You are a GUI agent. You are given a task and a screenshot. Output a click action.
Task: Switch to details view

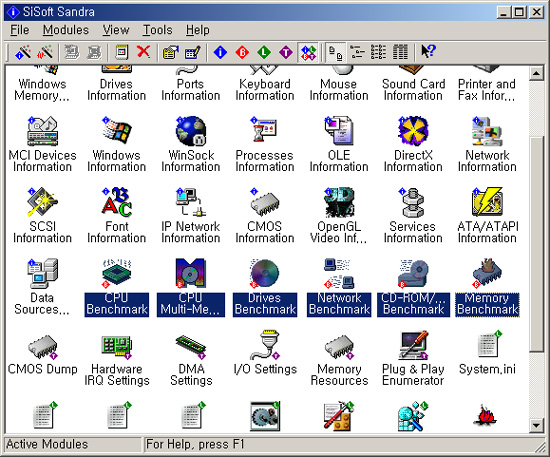[x=400, y=52]
